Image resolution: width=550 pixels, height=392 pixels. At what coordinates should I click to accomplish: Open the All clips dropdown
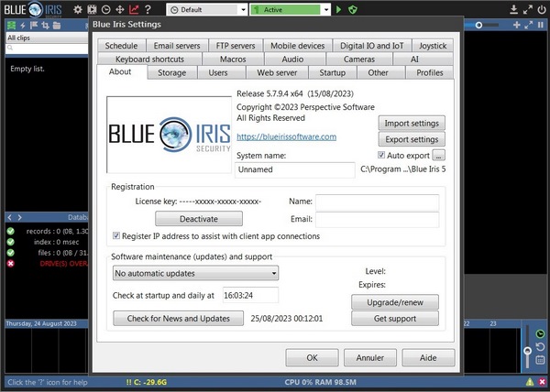coord(47,38)
